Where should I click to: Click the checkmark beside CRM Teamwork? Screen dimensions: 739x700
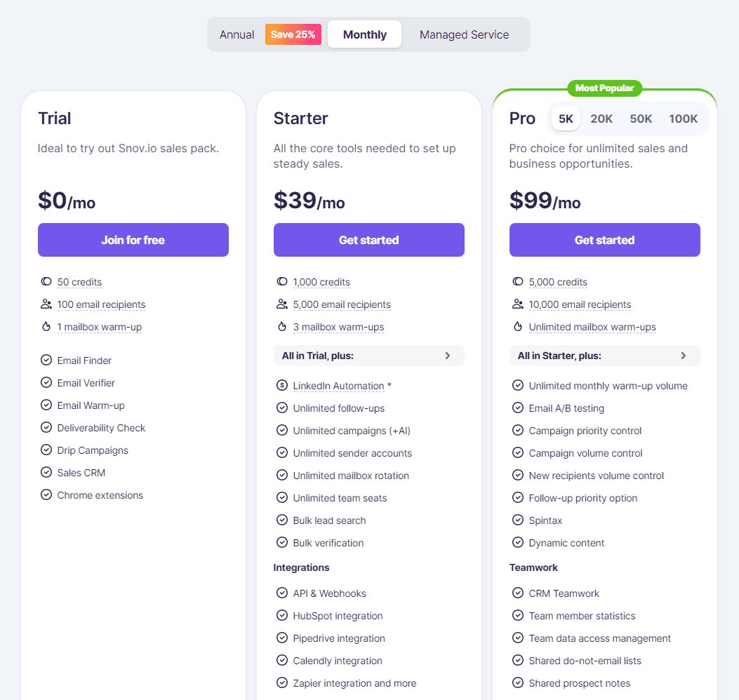[x=517, y=593]
